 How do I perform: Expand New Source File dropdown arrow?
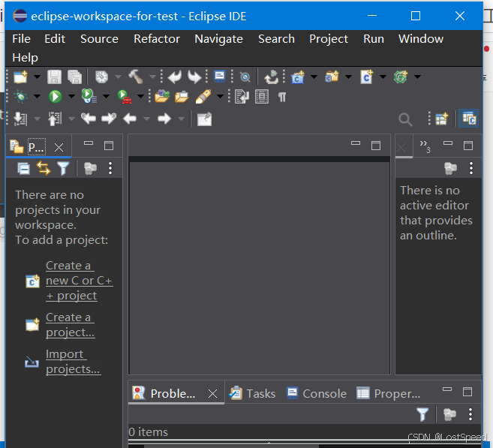(x=383, y=77)
